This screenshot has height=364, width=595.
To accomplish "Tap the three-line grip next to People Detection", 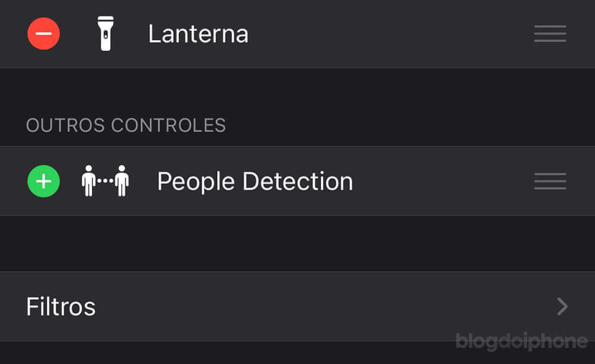I will 550,181.
